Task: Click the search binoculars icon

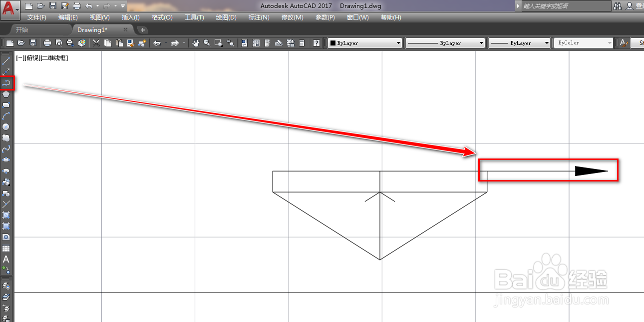Action: tap(618, 6)
